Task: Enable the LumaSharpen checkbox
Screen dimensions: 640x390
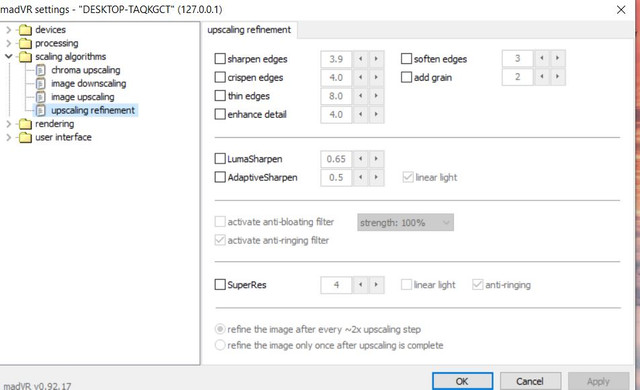Action: 220,159
